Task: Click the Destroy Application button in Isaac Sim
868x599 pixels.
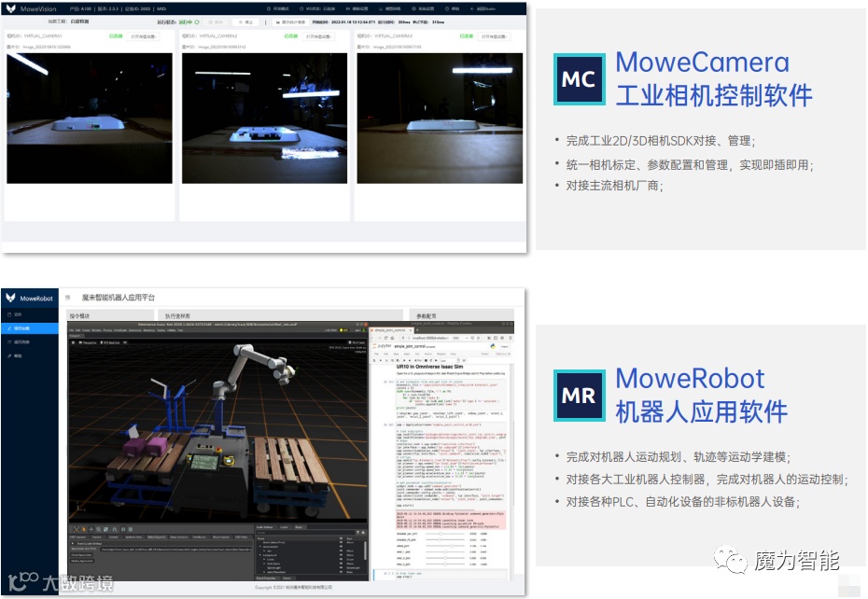Action: tap(82, 561)
